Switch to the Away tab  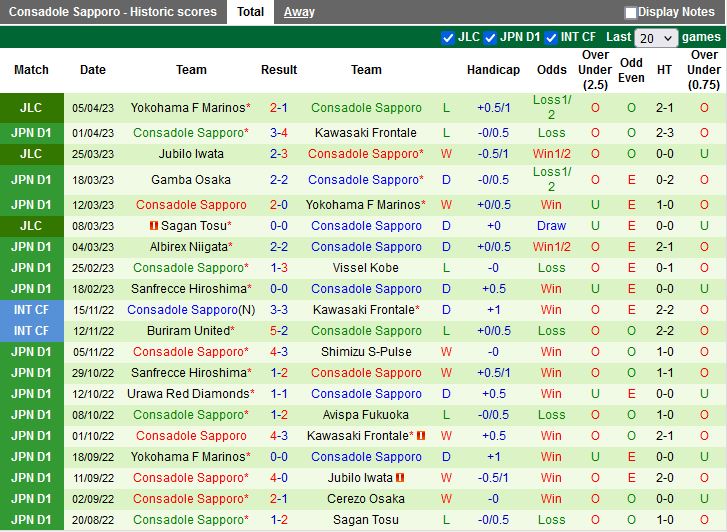click(x=299, y=12)
